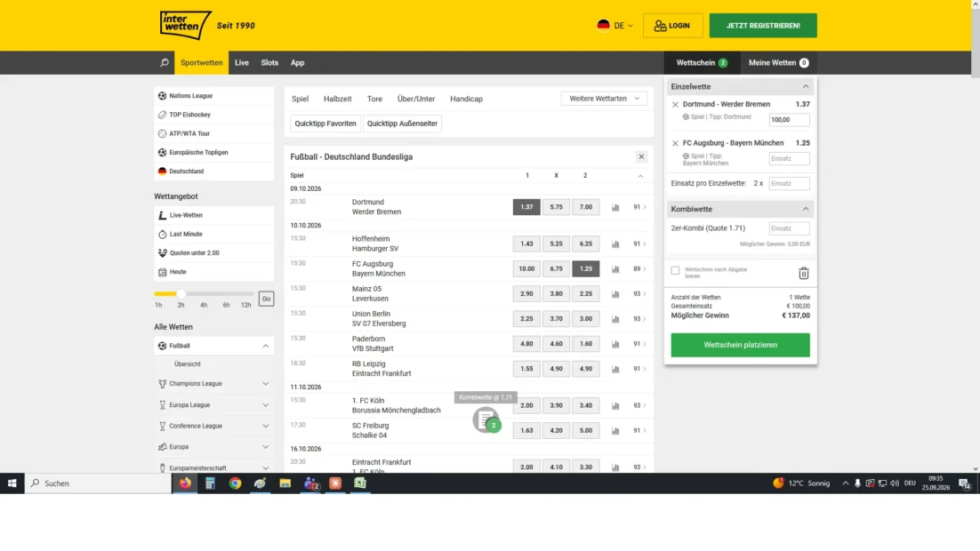Select Über/Unter bet type tab

[416, 99]
